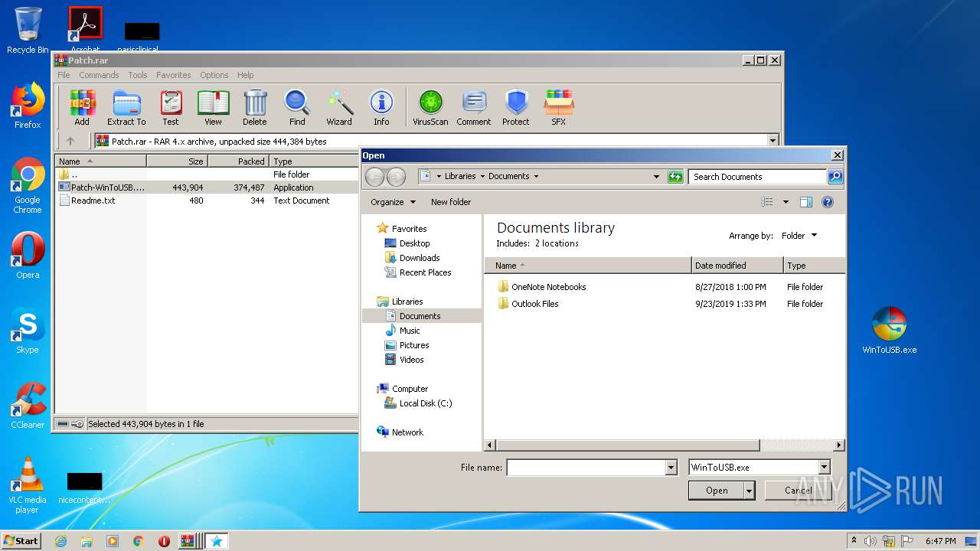Image resolution: width=980 pixels, height=551 pixels.
Task: Open the Arrange by Folder dropdown
Action: (799, 236)
